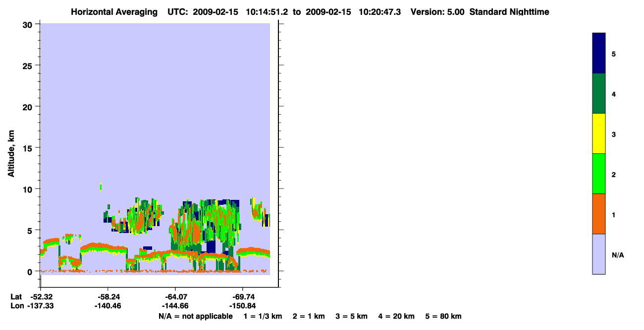Click the latitude value '-64.07'
Screen dimensions: 644x330
[175, 297]
